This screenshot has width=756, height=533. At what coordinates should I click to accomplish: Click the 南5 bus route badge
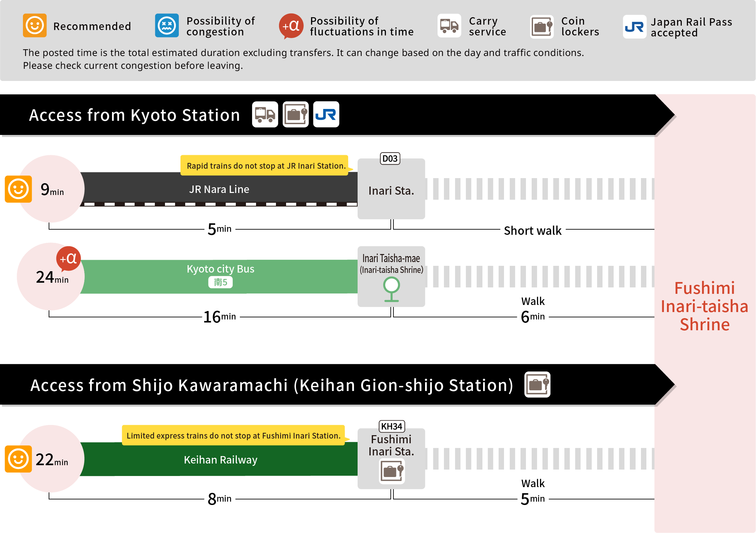[x=221, y=282]
